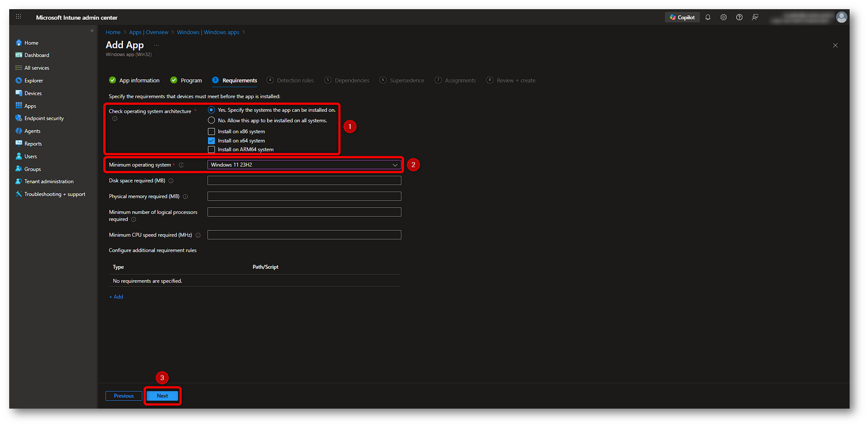Screen dimensions: 868x427
Task: Uncheck Install on x64 system
Action: 211,141
